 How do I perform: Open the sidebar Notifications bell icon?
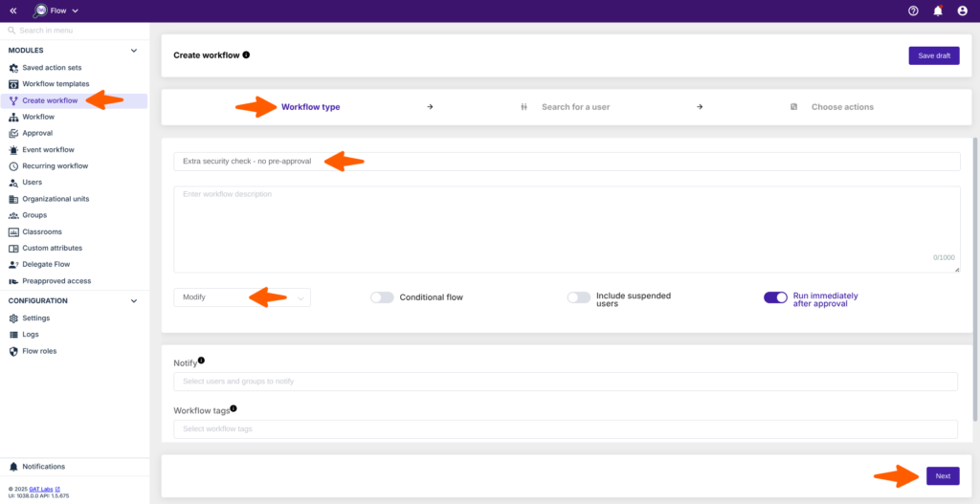point(13,467)
